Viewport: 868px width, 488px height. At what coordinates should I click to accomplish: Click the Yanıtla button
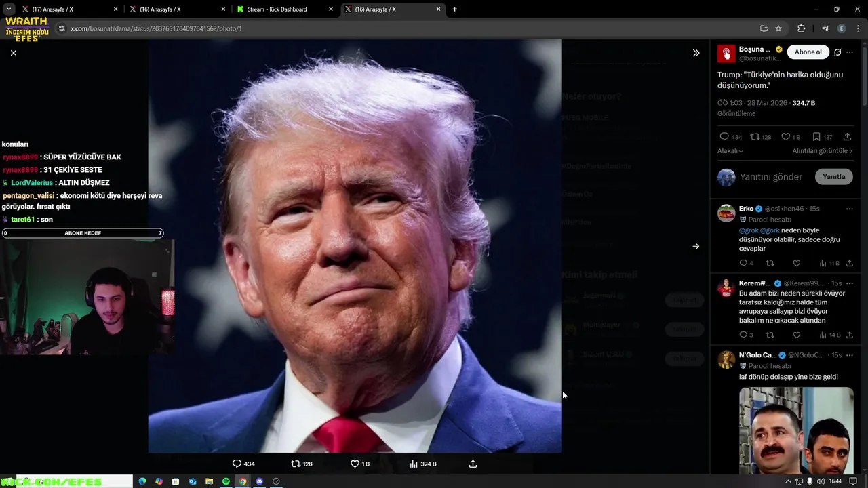tap(833, 177)
